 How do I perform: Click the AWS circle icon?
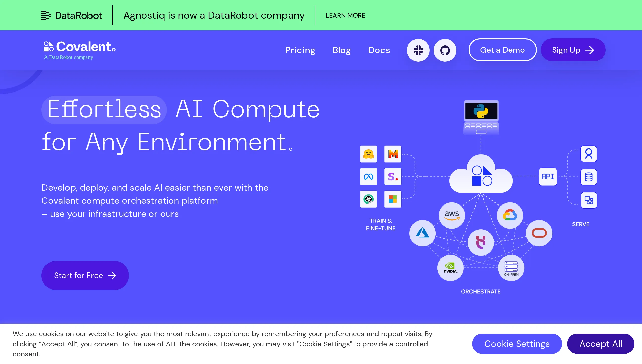pos(452,215)
